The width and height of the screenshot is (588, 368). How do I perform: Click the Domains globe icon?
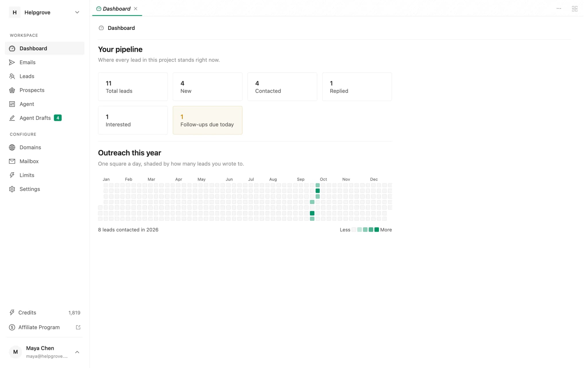point(12,147)
